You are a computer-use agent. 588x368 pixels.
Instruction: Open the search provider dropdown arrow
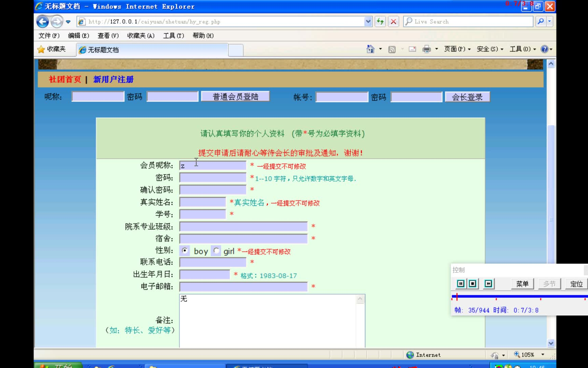coord(549,21)
